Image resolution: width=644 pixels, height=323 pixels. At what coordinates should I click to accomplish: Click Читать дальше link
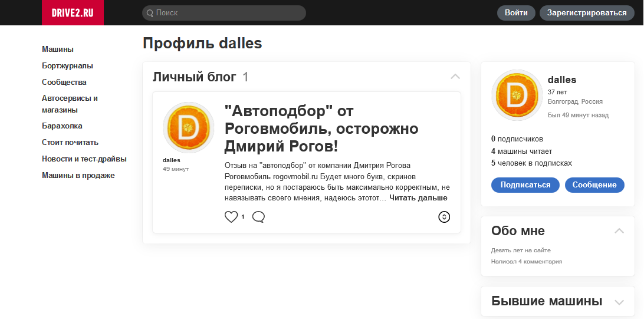pos(418,198)
